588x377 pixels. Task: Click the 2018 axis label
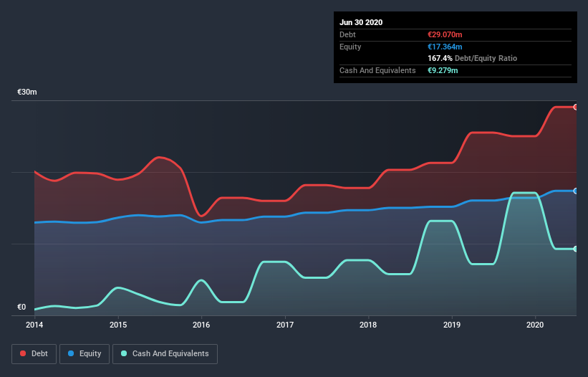click(x=368, y=325)
